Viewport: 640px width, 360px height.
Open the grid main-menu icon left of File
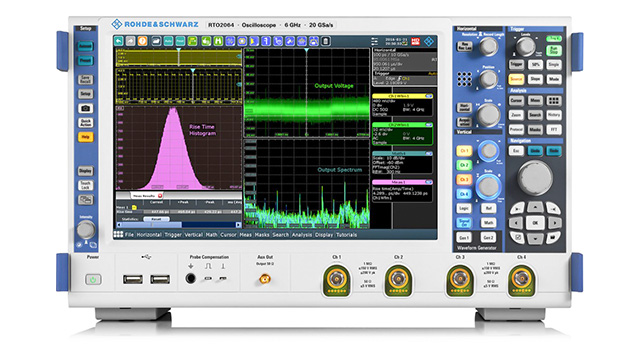coord(118,234)
